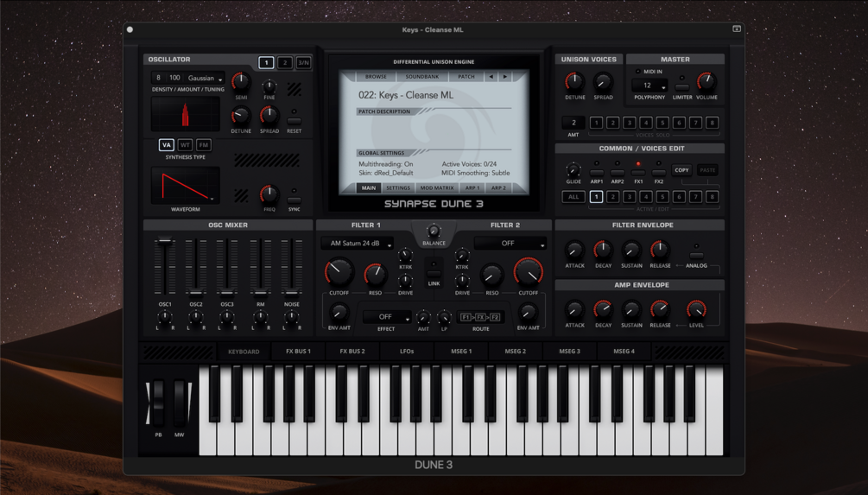Click the amp envelope LEVEL knob
This screenshot has height=495, width=868.
point(696,310)
